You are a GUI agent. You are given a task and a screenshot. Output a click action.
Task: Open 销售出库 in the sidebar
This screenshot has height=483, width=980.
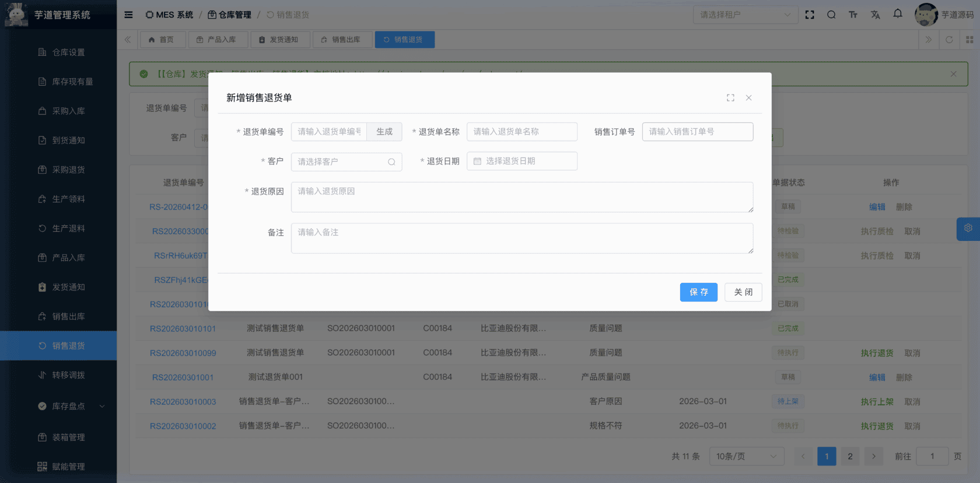[58, 316]
